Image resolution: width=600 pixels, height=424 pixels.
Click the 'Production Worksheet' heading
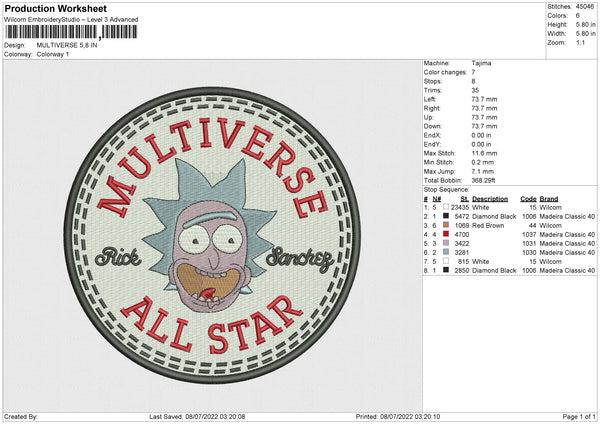55,8
